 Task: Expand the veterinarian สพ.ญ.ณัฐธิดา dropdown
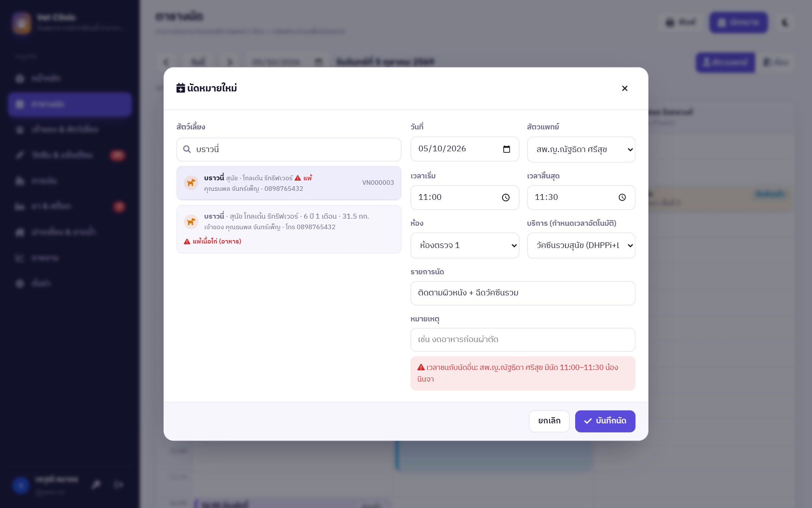581,149
